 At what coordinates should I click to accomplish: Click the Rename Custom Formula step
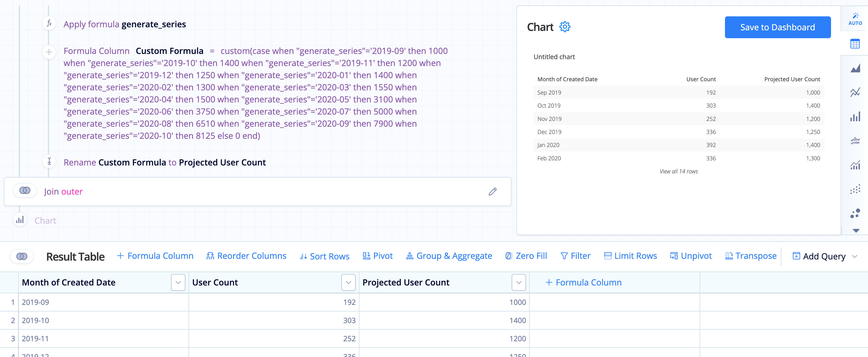pos(165,162)
